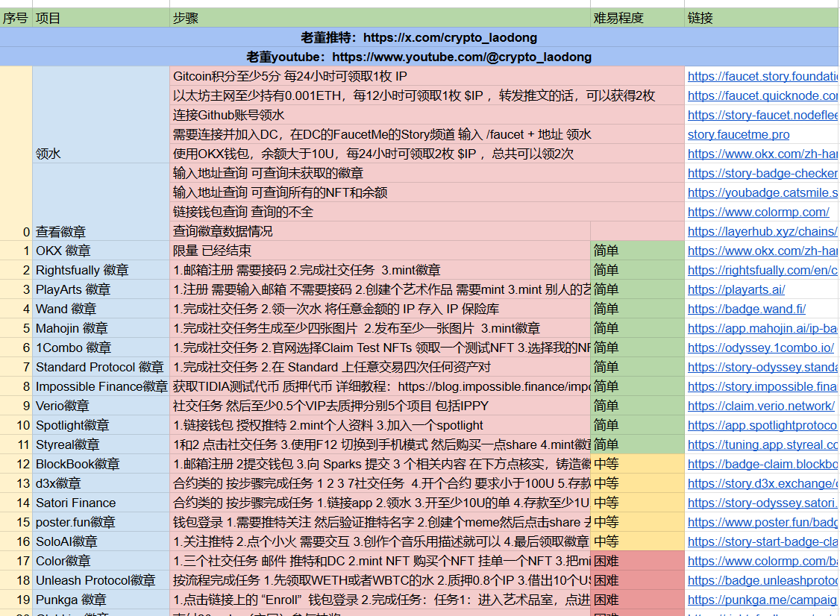The width and height of the screenshot is (840, 616).
Task: Select 中等 difficulty cell in SoloAI row
Action: 637,541
